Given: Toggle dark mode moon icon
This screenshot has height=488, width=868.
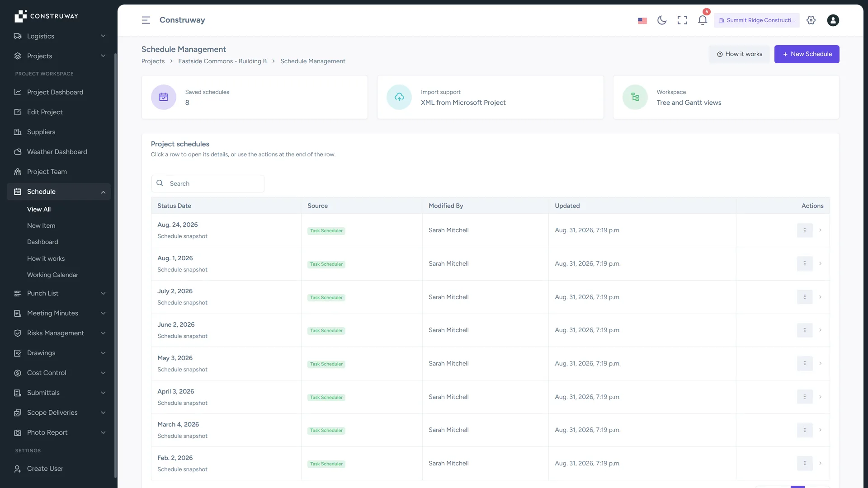Looking at the screenshot, I should click(662, 20).
